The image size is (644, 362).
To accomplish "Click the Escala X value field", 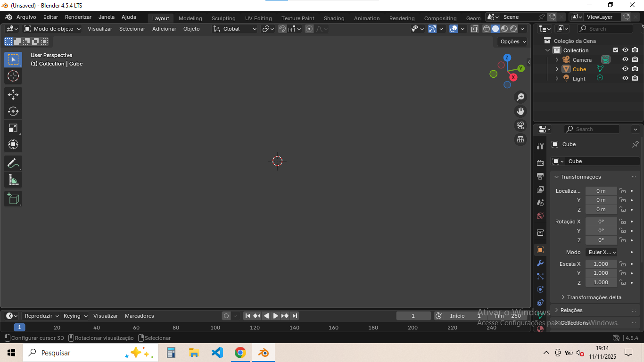I will coord(601,264).
